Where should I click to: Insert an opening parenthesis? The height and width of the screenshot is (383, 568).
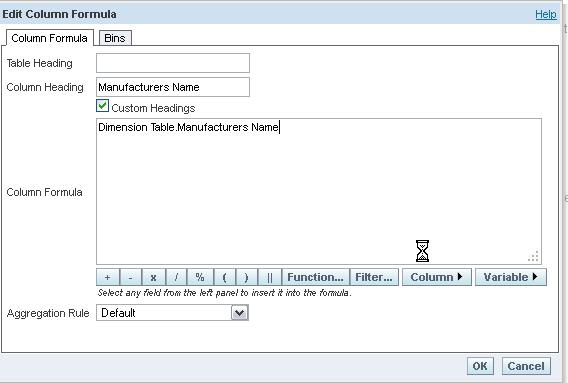click(x=225, y=277)
